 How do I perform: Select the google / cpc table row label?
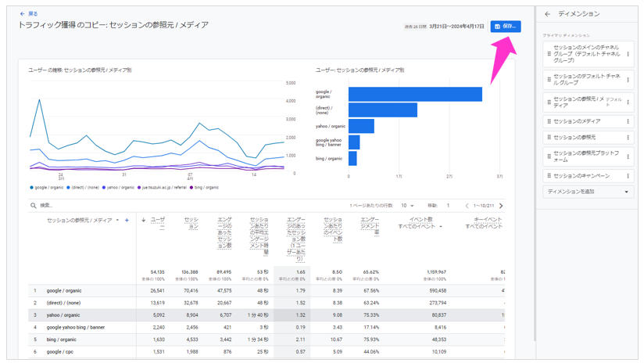(60, 352)
